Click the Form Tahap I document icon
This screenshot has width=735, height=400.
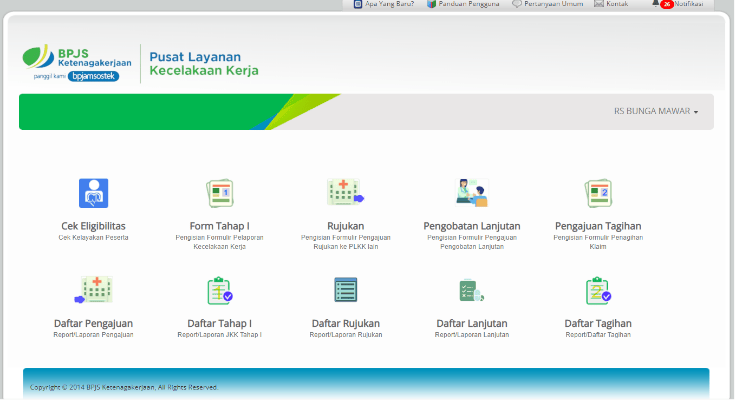(x=220, y=193)
